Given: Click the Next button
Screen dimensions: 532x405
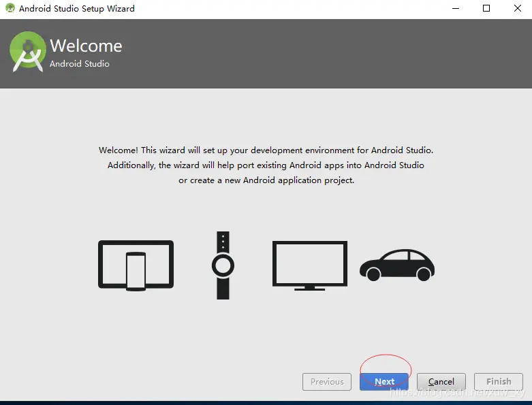Looking at the screenshot, I should pos(384,382).
